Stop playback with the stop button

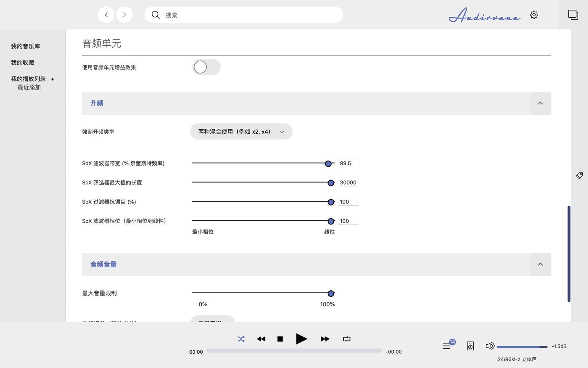click(x=280, y=339)
